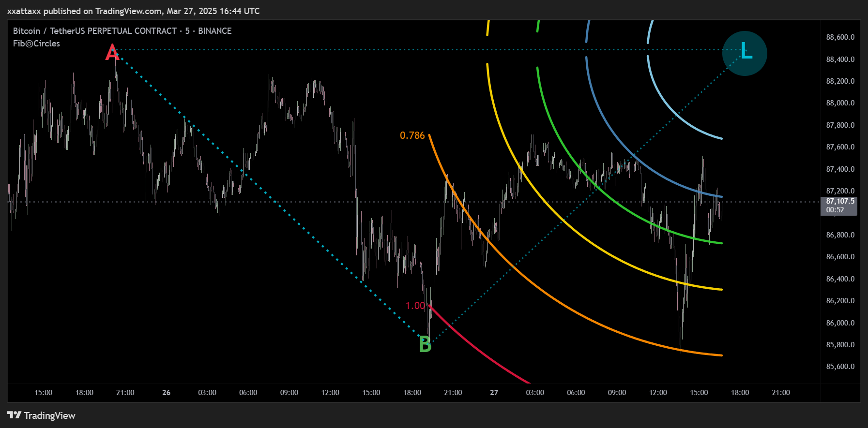Select the red point A marker

(x=112, y=52)
